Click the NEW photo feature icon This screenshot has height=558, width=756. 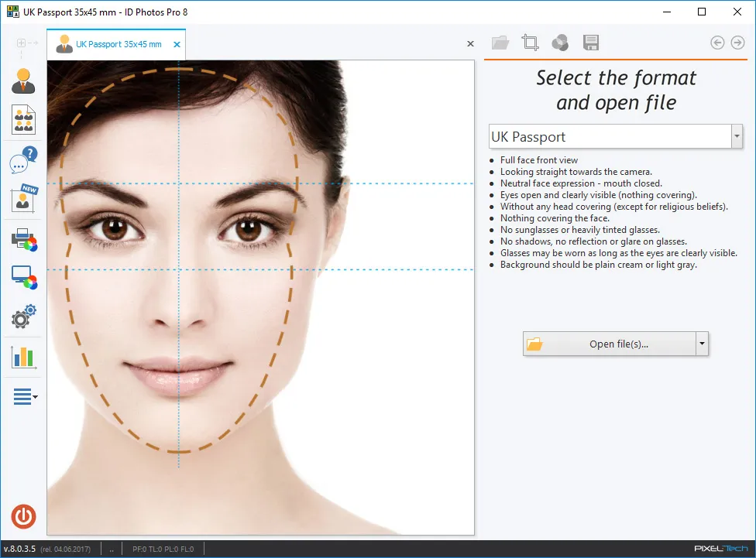coord(22,200)
